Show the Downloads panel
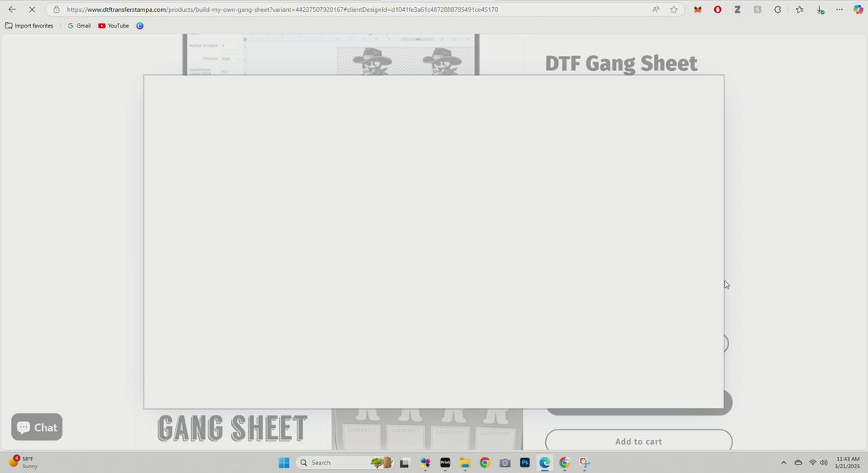The width and height of the screenshot is (868, 473). coord(820,9)
